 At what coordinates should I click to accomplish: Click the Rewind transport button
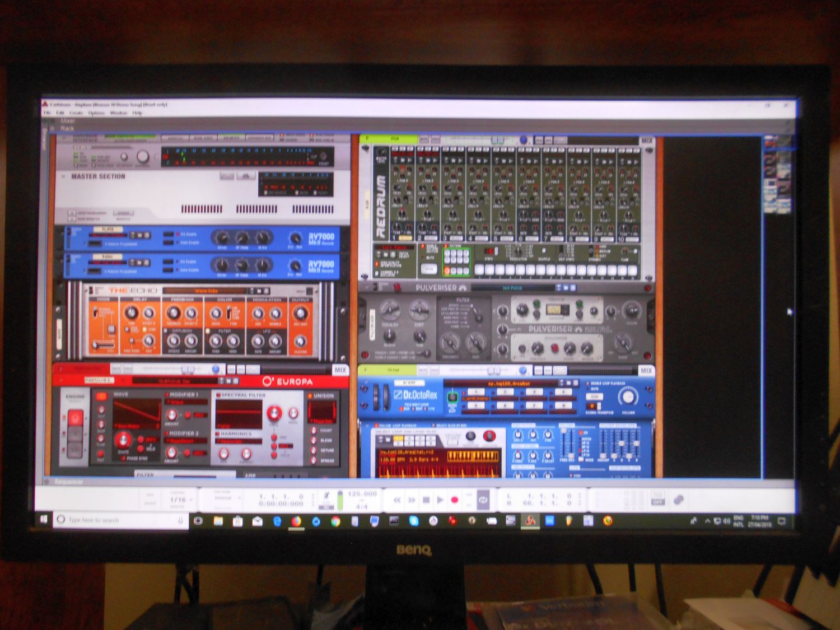[x=397, y=500]
